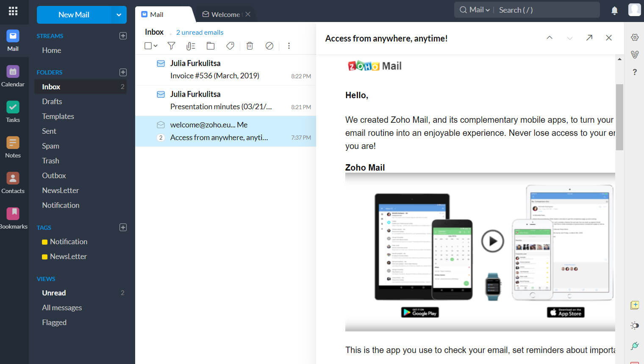Add a new tag with plus icon
644x364 pixels.
(x=123, y=227)
